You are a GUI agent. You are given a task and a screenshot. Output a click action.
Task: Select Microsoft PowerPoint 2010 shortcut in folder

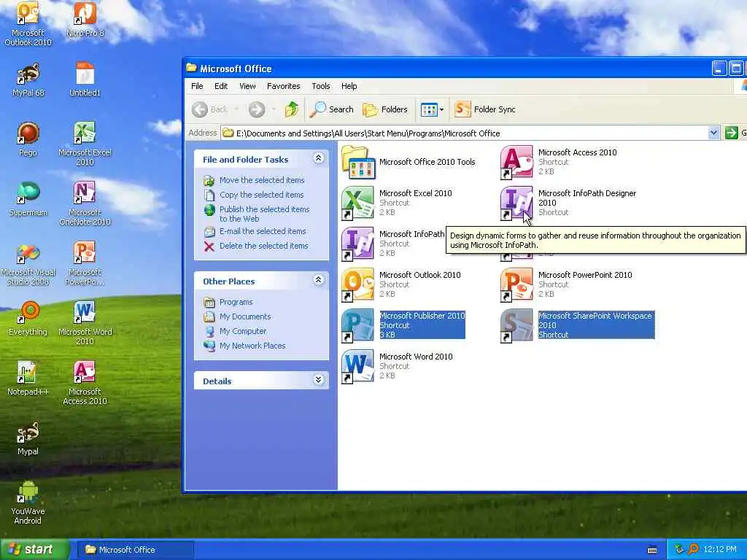pos(566,285)
